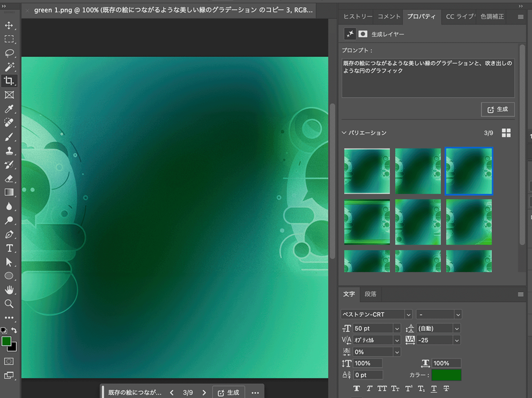
Task: Click the foreground green color swatch
Action: point(6,341)
